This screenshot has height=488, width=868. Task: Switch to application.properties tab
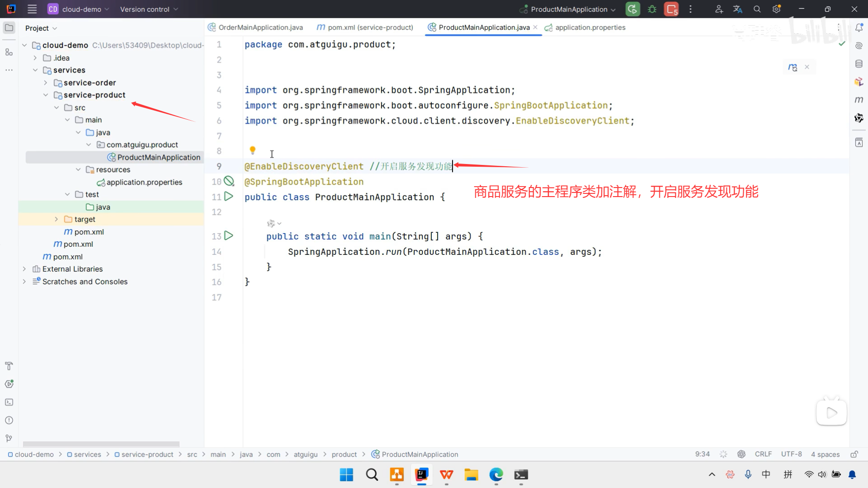click(590, 28)
